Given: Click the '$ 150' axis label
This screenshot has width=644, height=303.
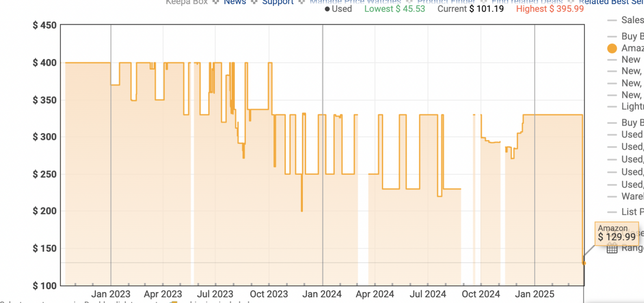Looking at the screenshot, I should pos(44,249).
